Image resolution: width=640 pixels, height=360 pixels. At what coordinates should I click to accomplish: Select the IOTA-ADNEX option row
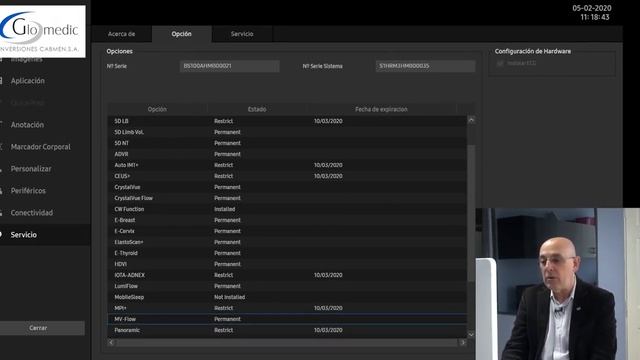(x=287, y=276)
